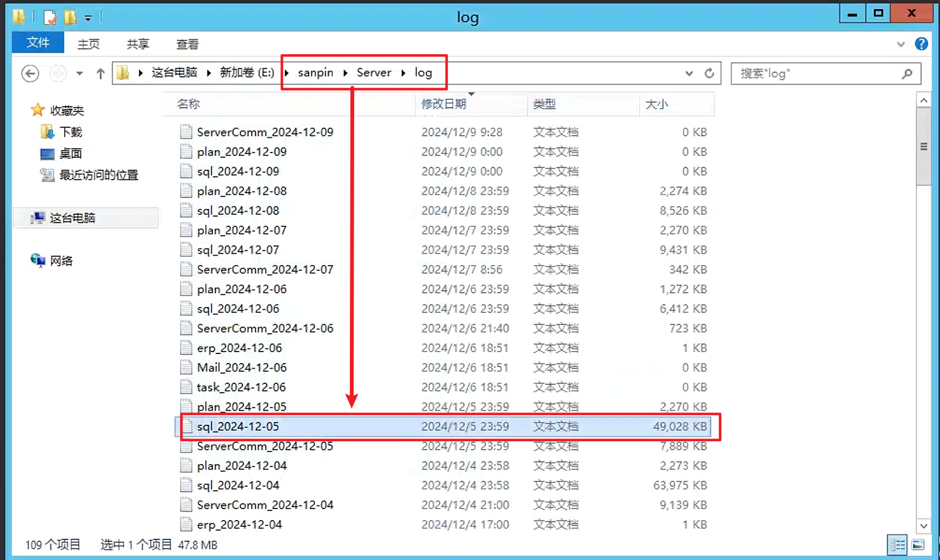Select sanpin breadcrumb segment

(x=315, y=72)
